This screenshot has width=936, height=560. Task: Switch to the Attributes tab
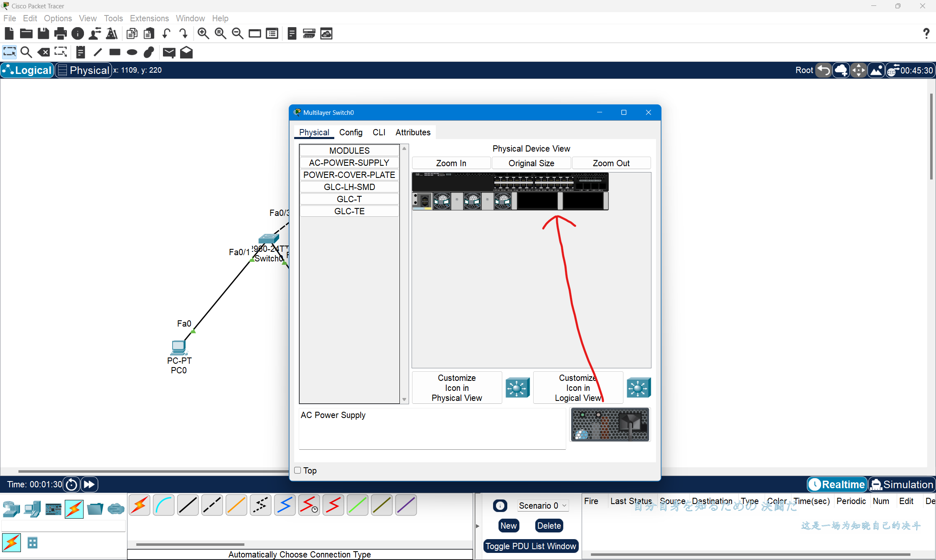[413, 132]
